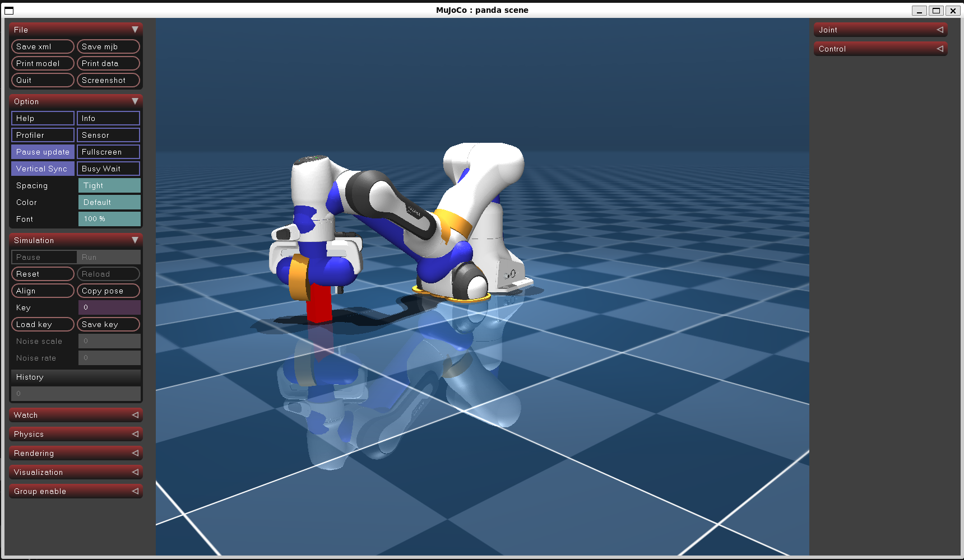This screenshot has width=964, height=560.
Task: Click Save key
Action: pyautogui.click(x=108, y=324)
